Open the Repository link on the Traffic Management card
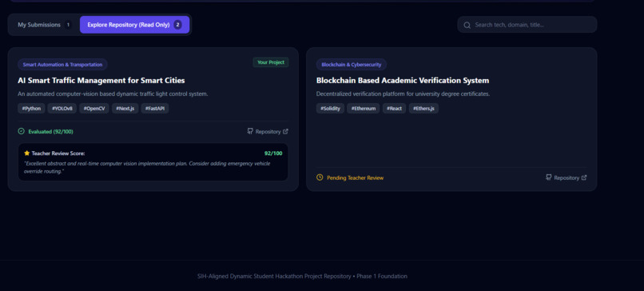The width and height of the screenshot is (644, 291). tap(268, 132)
